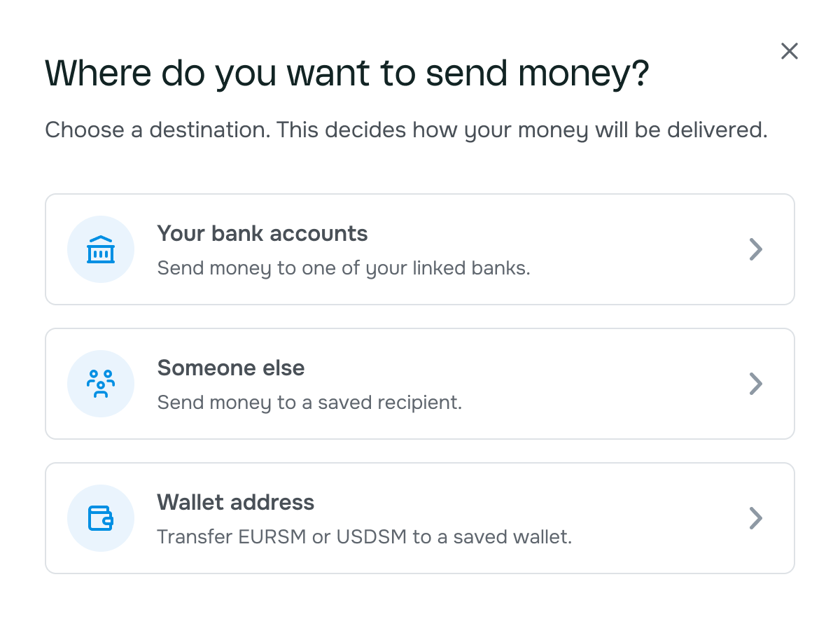
Task: Expand Wallet address with the arrow chevron
Action: point(755,518)
